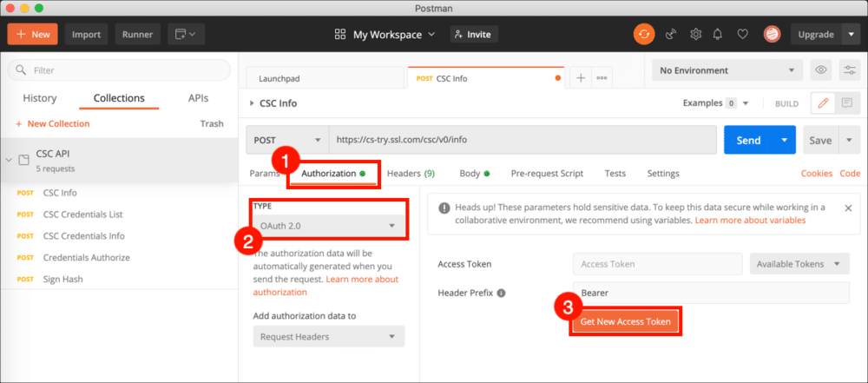Click Get New Access Token button
Viewport: 868px width, 383px height.
click(x=625, y=321)
